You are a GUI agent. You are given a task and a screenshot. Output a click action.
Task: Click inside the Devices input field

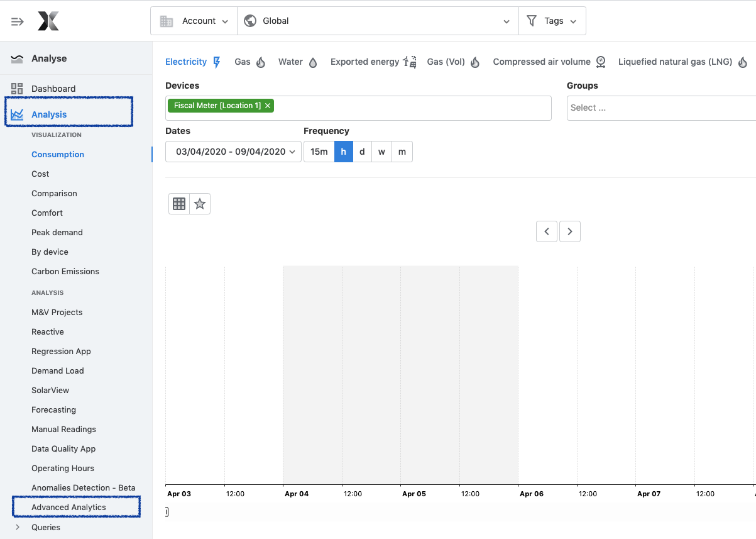[358, 108]
